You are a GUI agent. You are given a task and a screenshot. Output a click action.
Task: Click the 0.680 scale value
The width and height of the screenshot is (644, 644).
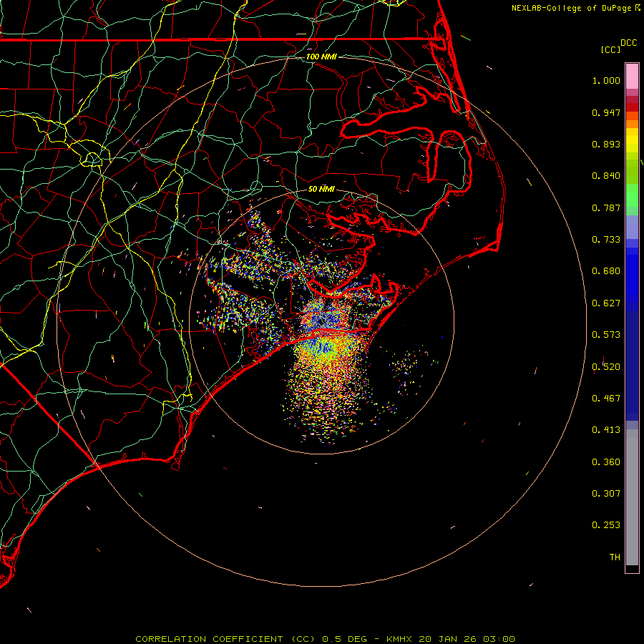click(x=606, y=271)
